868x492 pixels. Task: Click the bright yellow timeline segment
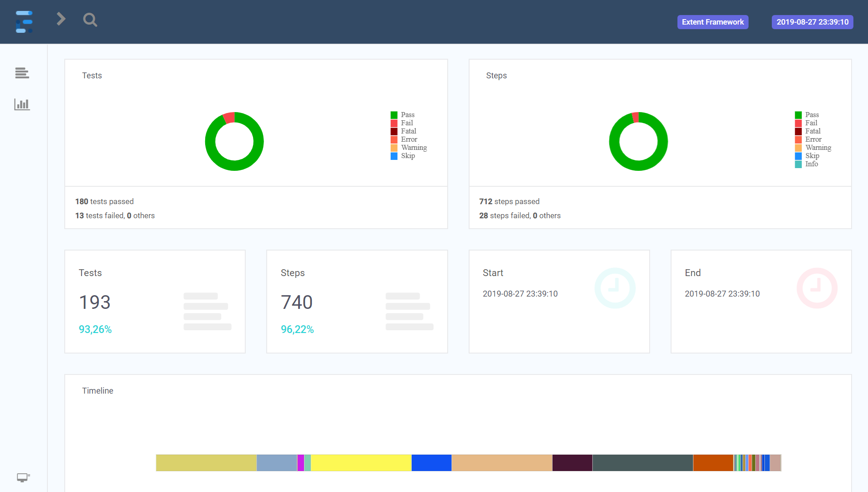(x=361, y=463)
